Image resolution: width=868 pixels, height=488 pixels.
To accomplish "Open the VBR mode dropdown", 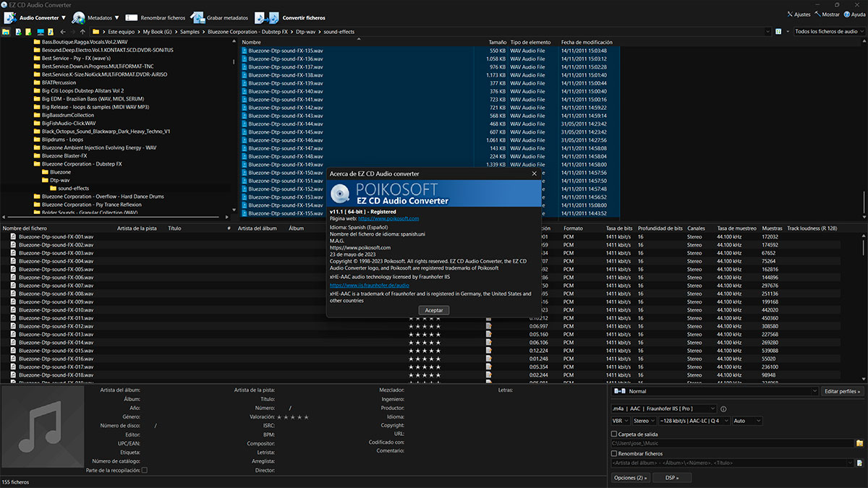I will pyautogui.click(x=620, y=421).
